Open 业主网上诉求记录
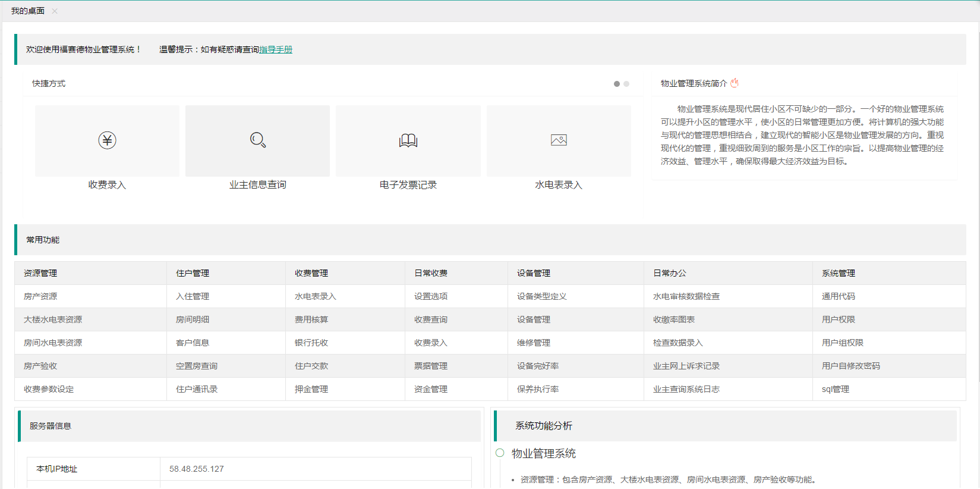Image resolution: width=980 pixels, height=489 pixels. click(686, 366)
